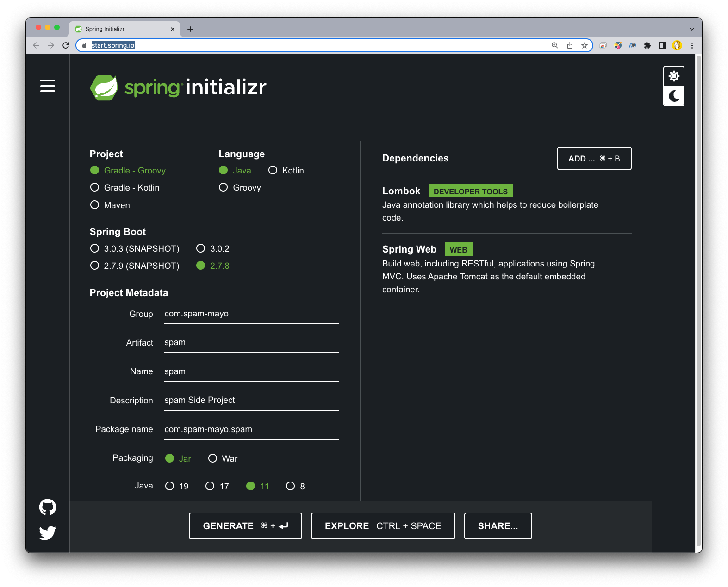The width and height of the screenshot is (728, 587).
Task: Select Gradle - Groovy project
Action: click(128, 170)
